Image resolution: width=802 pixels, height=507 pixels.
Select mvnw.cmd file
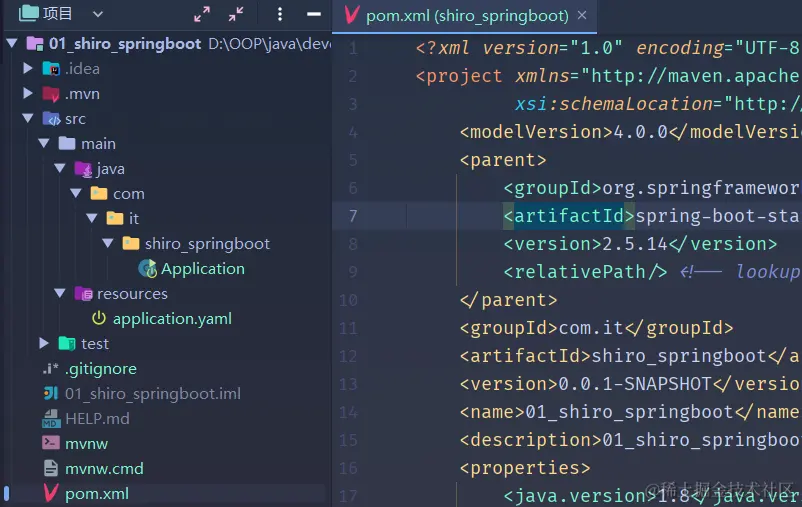click(x=104, y=469)
